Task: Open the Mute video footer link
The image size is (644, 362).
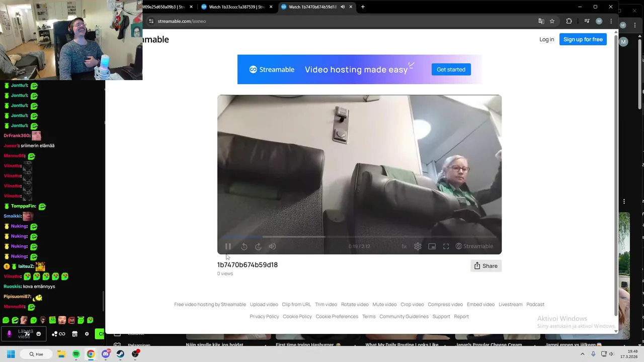Action: click(384, 304)
